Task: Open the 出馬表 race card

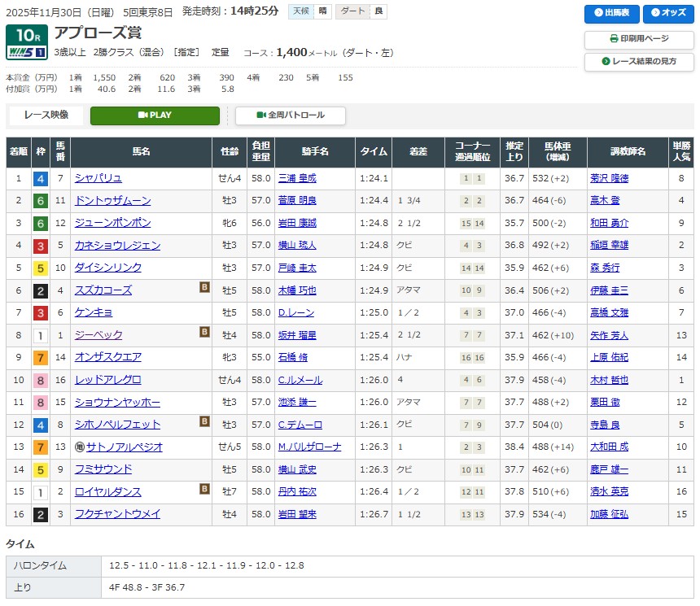Action: pyautogui.click(x=611, y=14)
